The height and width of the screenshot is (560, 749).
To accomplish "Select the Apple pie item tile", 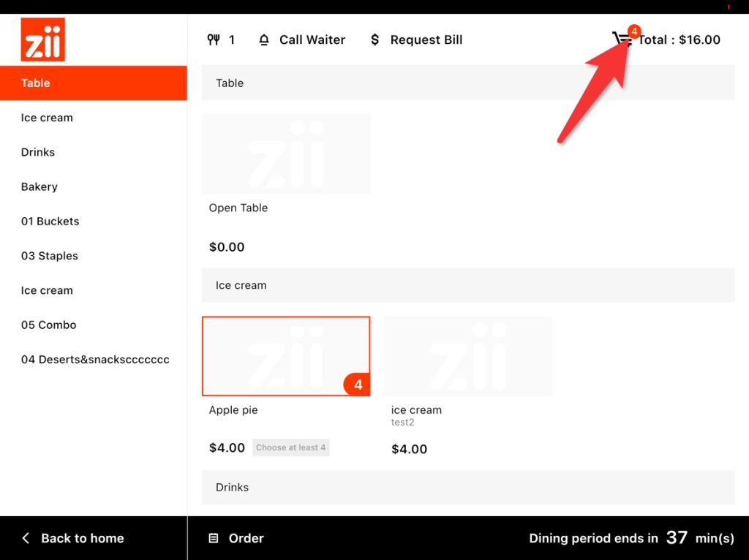I will pyautogui.click(x=286, y=356).
